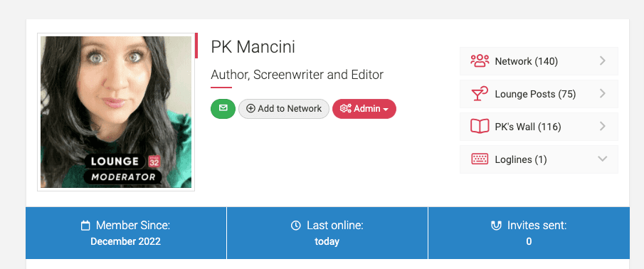Click the open book Wall icon
Image resolution: width=644 pixels, height=269 pixels.
pos(480,127)
